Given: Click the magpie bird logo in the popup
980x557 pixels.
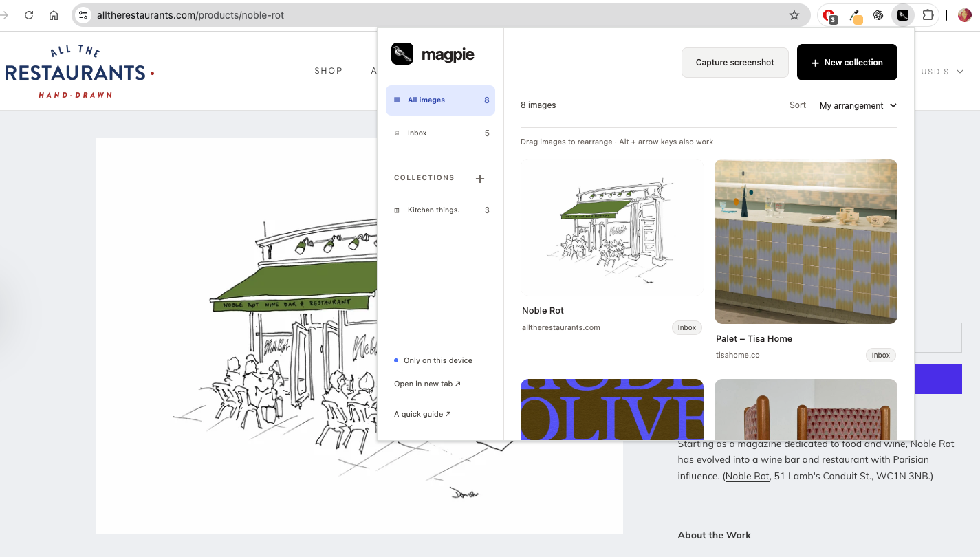Looking at the screenshot, I should tap(402, 54).
